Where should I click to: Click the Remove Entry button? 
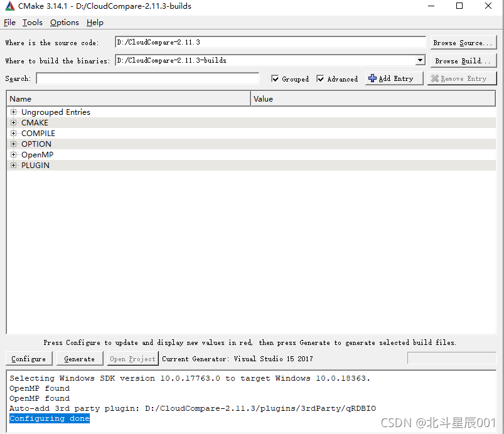(x=462, y=78)
